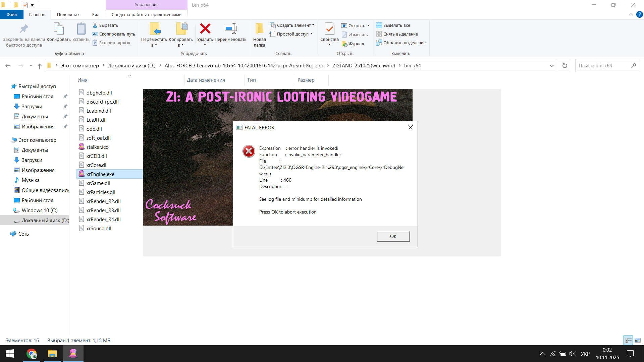Open the Properties checkmark icon
Viewport: 644px width, 362px height.
tap(329, 29)
